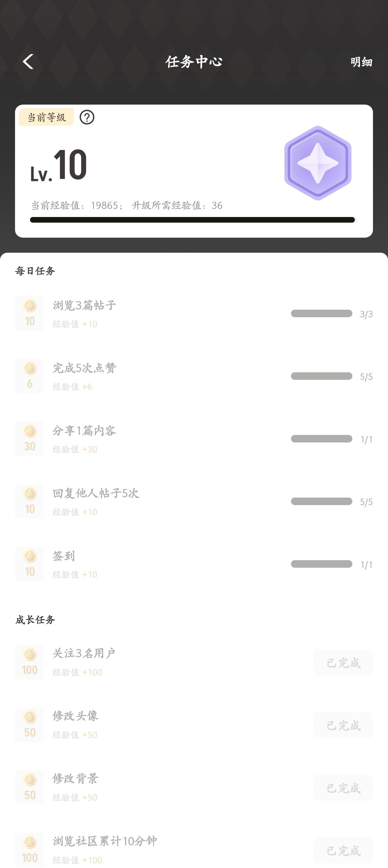
Task: Tap coin icon beside 修改头像 task
Action: (x=30, y=725)
